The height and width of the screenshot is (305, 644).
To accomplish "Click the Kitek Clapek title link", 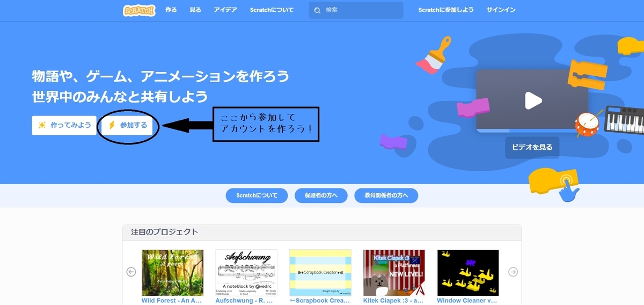I will 393,301.
